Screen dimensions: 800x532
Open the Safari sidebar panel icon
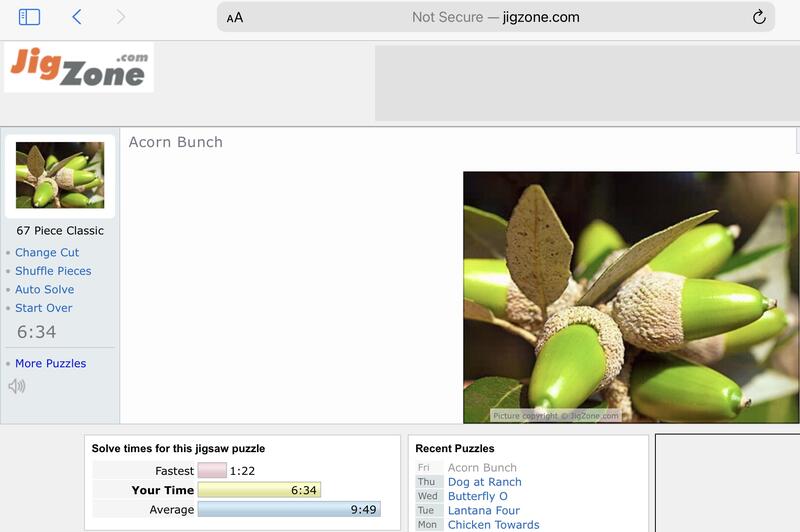pyautogui.click(x=29, y=17)
